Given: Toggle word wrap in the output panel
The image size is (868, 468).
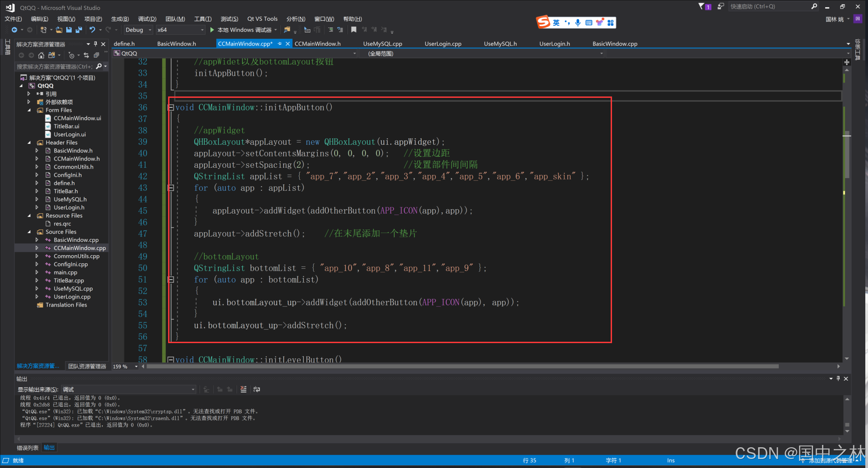Looking at the screenshot, I should point(256,389).
